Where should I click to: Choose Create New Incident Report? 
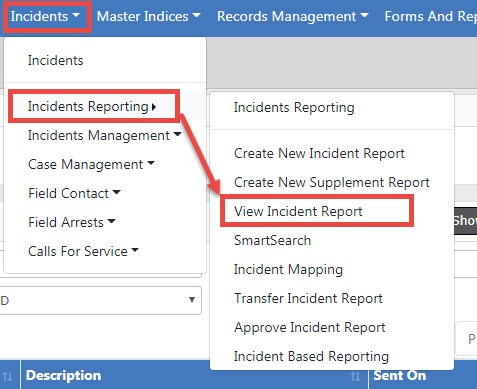point(319,153)
